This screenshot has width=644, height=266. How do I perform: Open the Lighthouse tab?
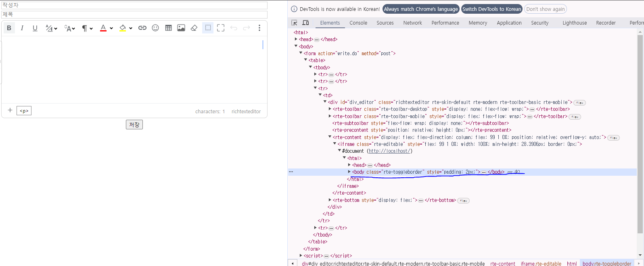coord(575,23)
